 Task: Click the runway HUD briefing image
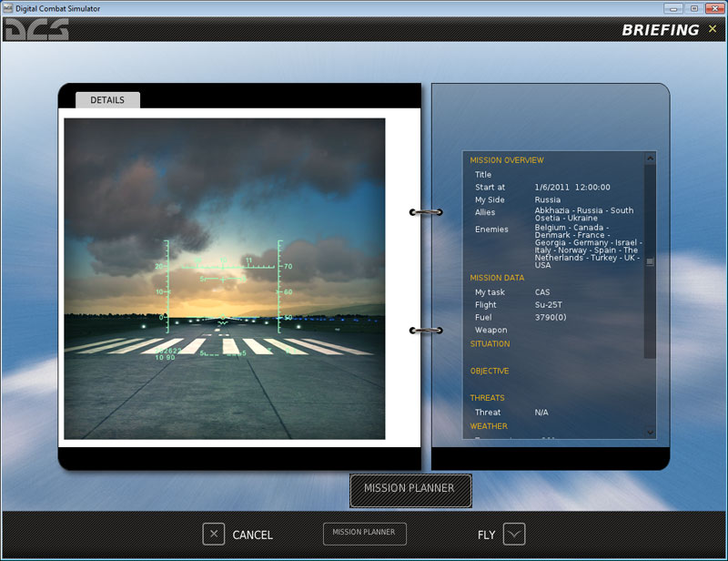click(224, 279)
